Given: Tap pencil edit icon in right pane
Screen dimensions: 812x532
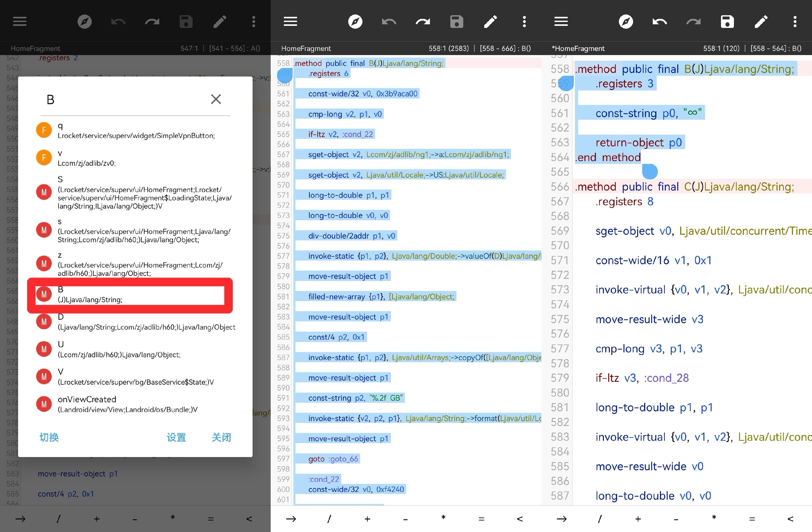Looking at the screenshot, I should click(761, 21).
